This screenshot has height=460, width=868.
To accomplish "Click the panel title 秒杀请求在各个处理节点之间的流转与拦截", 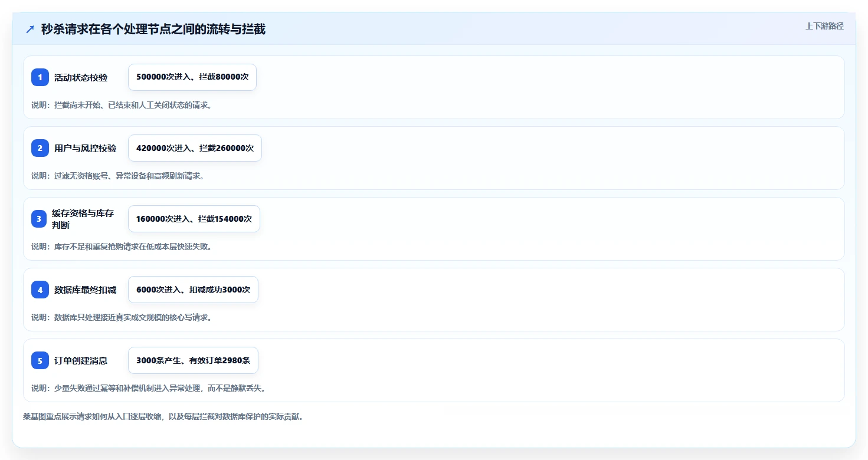I will [153, 29].
